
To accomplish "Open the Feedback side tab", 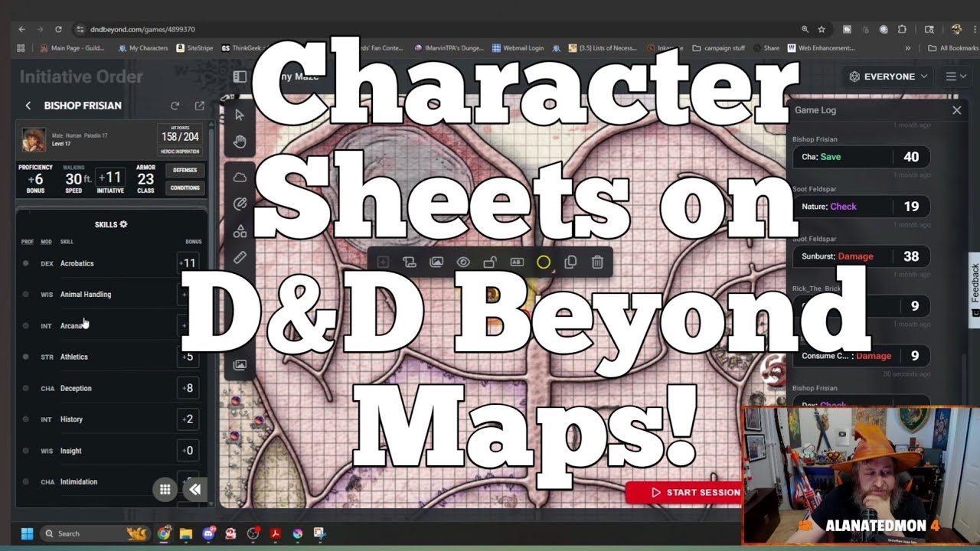I will tap(975, 289).
